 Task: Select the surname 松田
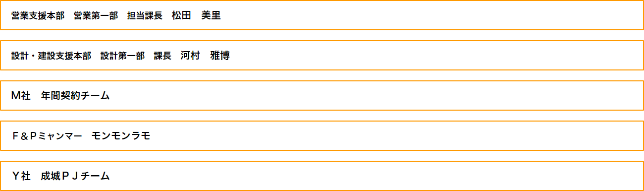[181, 15]
